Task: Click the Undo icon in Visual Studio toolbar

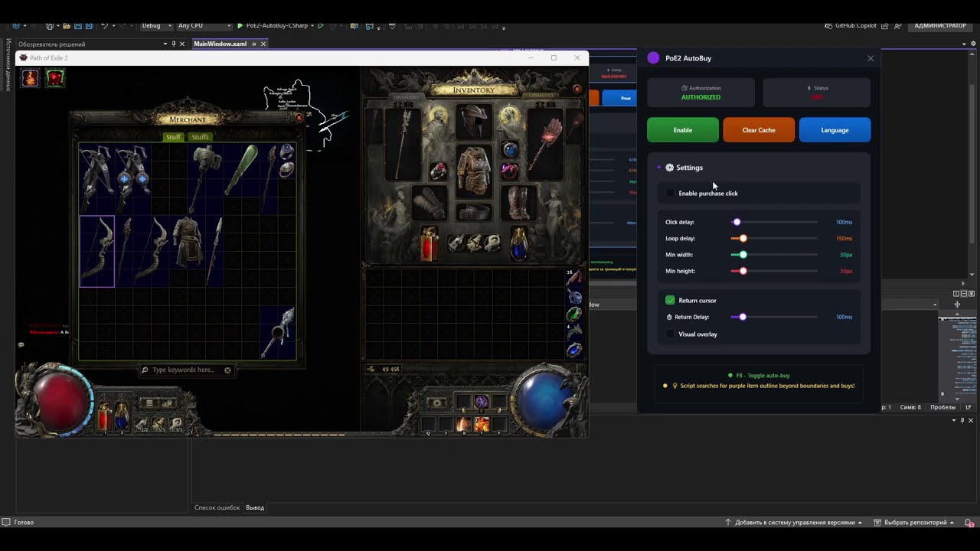Action: pos(104,26)
